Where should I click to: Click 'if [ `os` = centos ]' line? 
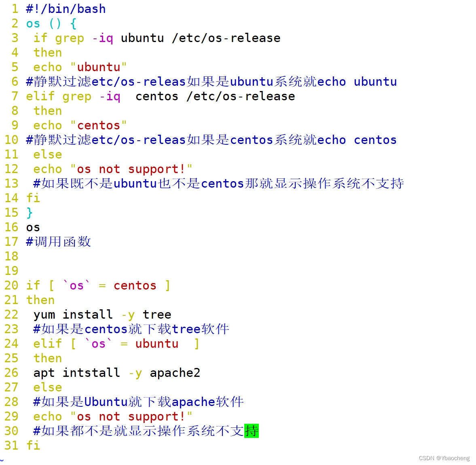(98, 285)
